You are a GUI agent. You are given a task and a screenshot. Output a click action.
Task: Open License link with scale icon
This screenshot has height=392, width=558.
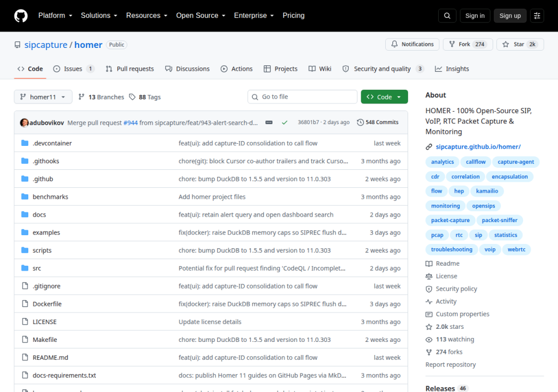coord(441,276)
